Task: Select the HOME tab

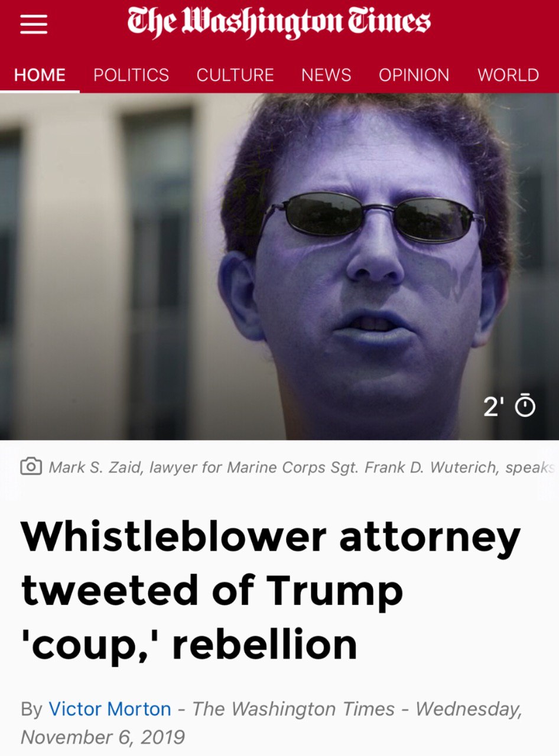Action: click(40, 75)
